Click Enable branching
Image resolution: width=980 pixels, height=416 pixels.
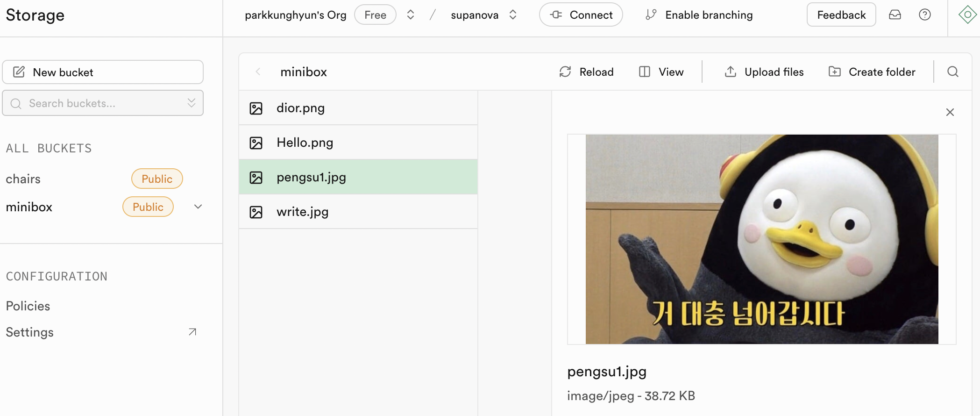pyautogui.click(x=699, y=15)
